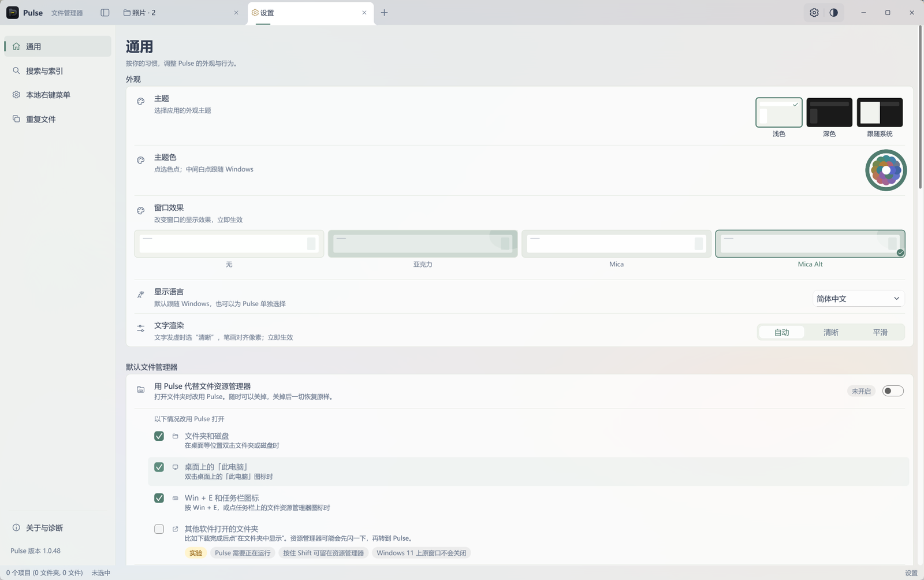
Task: Add a new tab with the plus icon
Action: [x=384, y=13]
